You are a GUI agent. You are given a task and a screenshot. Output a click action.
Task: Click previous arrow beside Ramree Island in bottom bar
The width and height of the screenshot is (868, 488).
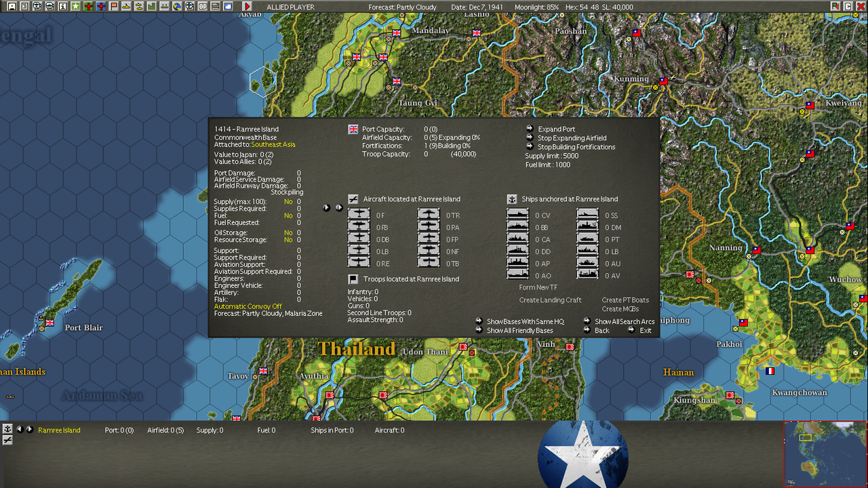[x=20, y=429]
